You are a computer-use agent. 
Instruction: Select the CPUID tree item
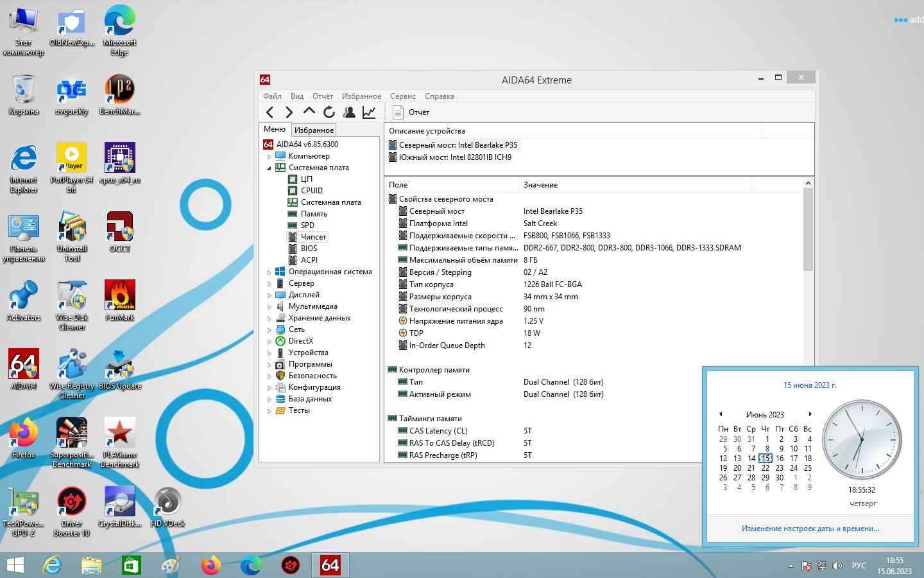(312, 191)
